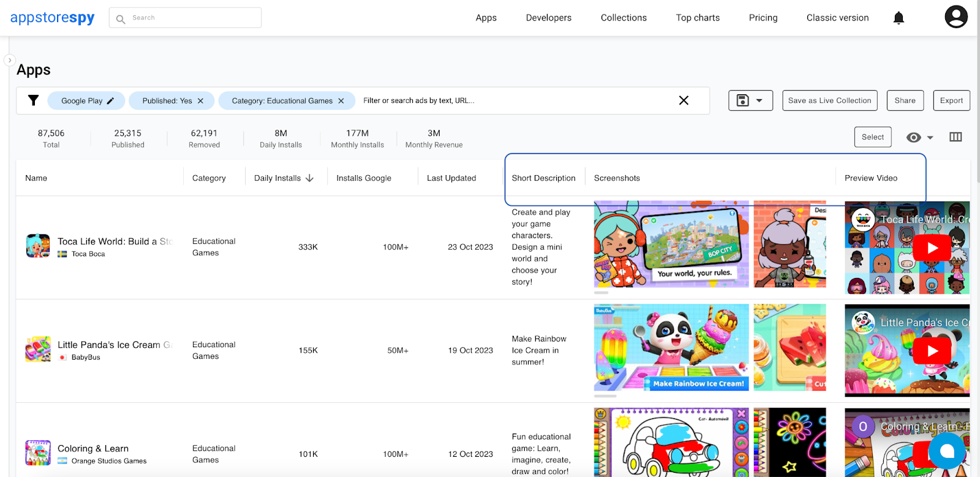Open the save filter dropdown
Screen dimensions: 980x477
point(750,100)
